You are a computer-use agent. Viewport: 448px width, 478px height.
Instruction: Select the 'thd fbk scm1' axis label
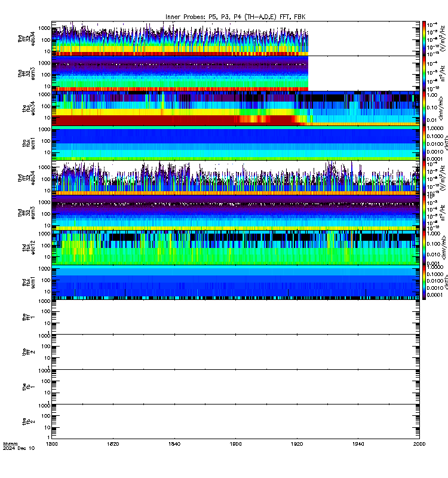point(29,283)
